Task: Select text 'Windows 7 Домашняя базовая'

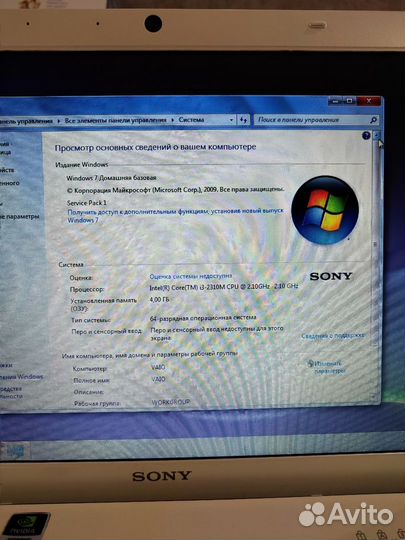Action: (x=111, y=178)
